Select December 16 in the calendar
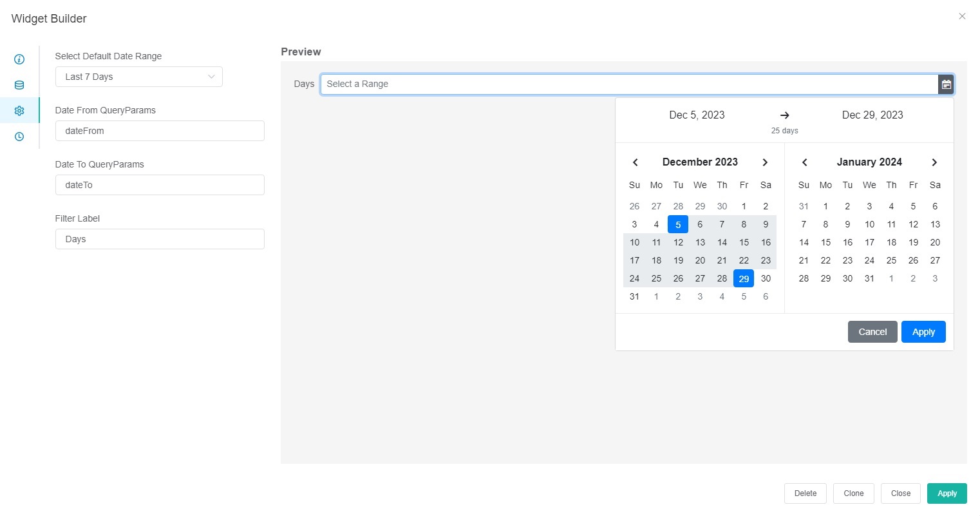This screenshot has height=516, width=980. [766, 242]
